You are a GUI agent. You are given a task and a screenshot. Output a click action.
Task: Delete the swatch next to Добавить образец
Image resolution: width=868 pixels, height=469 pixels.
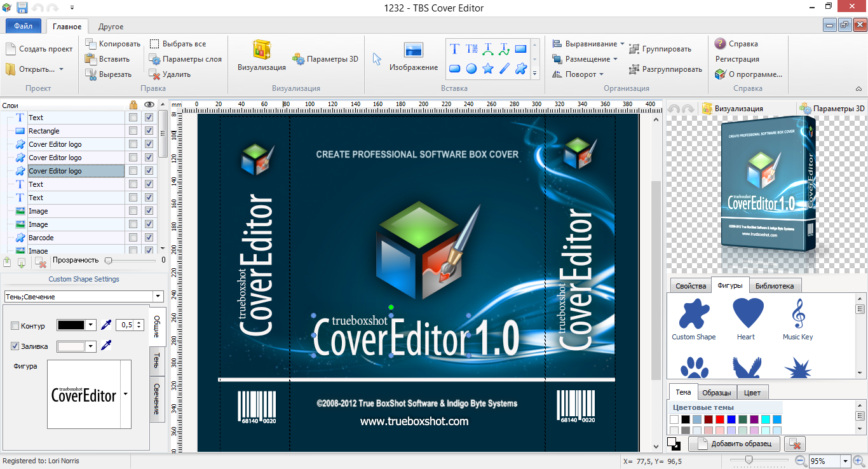point(795,444)
